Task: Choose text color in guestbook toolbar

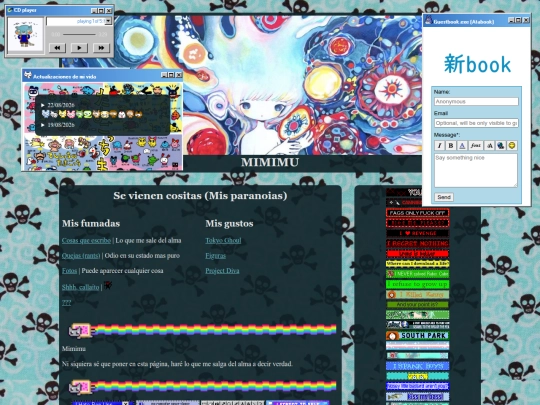Action: click(462, 146)
